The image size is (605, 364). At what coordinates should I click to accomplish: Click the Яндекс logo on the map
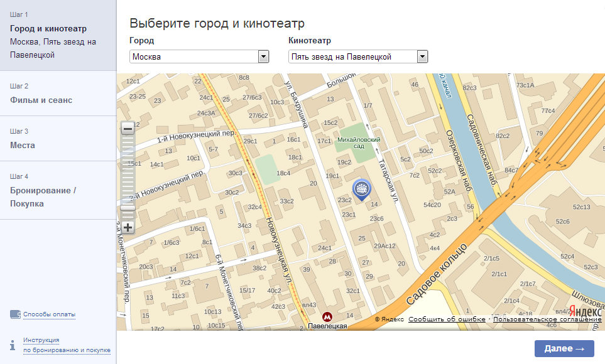[x=585, y=311]
